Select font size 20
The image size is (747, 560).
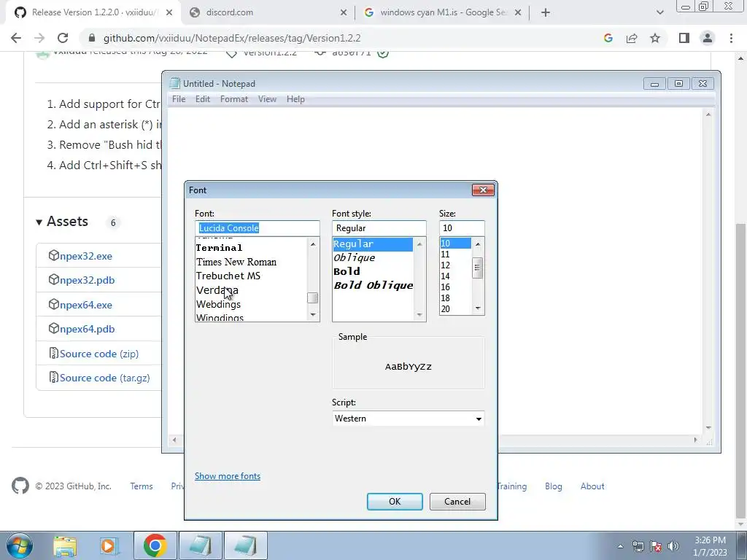click(x=446, y=309)
